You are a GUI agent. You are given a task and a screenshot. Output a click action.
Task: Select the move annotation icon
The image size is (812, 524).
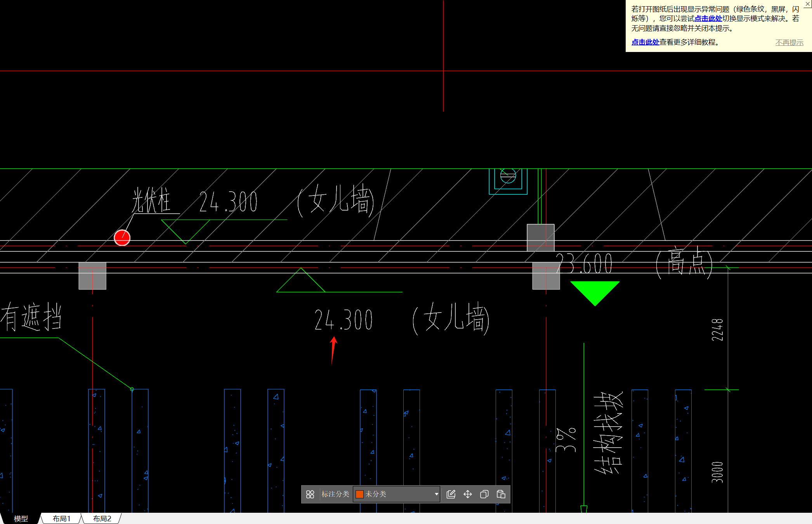click(467, 494)
